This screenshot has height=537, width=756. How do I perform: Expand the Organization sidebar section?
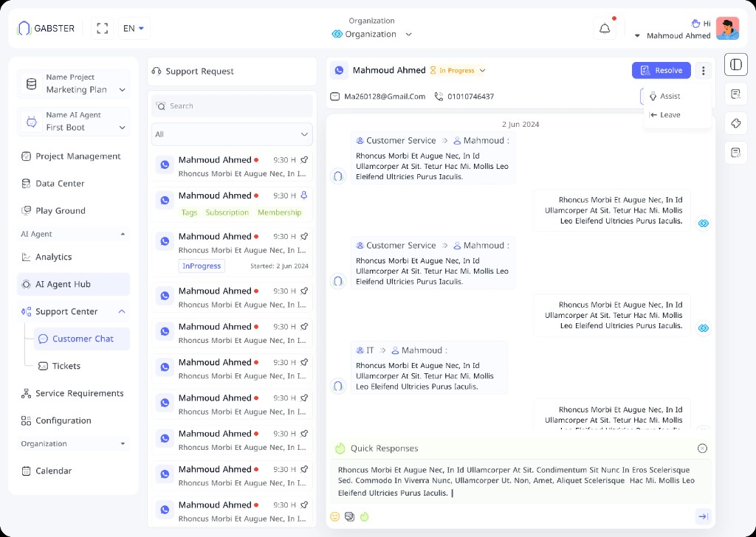[x=123, y=443]
